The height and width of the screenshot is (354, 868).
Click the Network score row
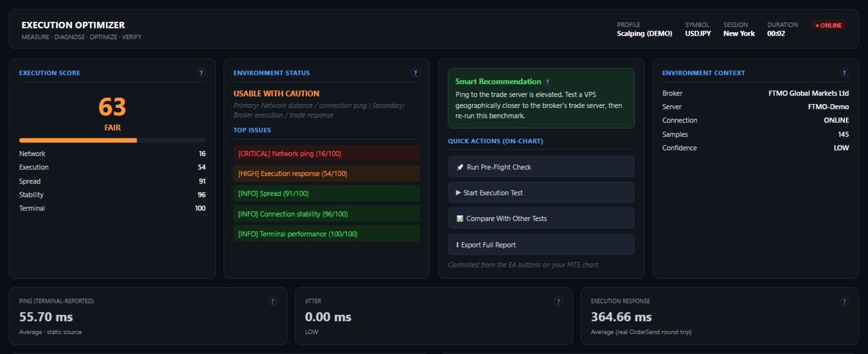point(112,154)
